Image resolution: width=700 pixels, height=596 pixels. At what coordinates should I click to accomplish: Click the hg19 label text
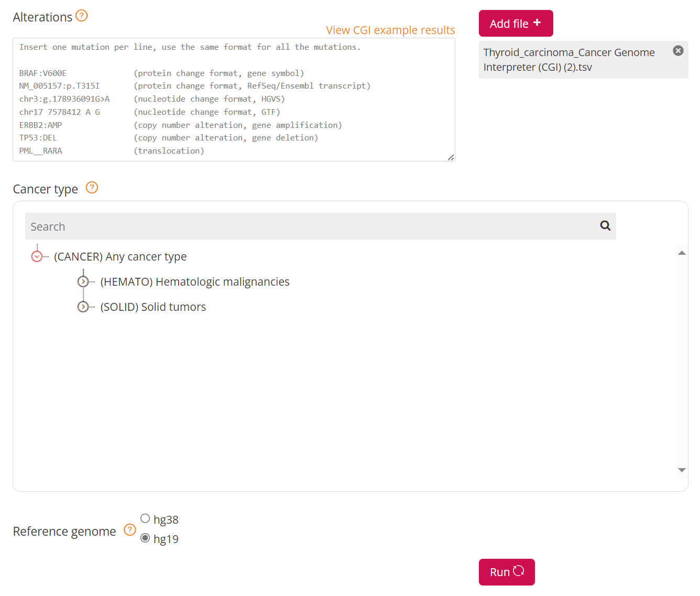point(166,539)
